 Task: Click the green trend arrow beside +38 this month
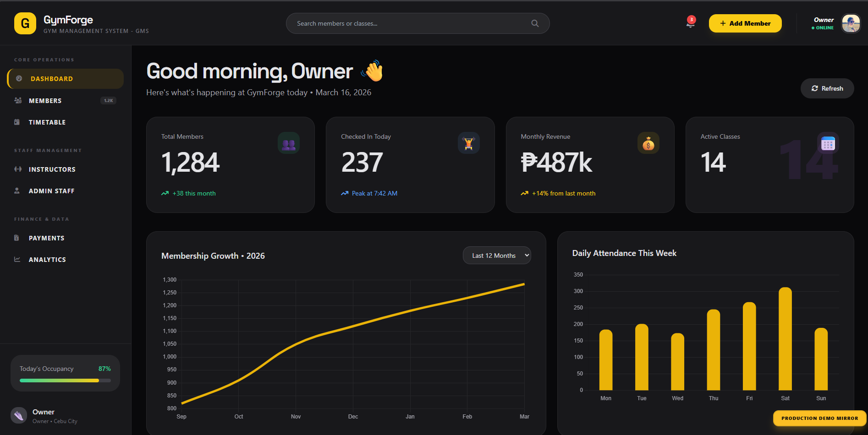coord(165,193)
